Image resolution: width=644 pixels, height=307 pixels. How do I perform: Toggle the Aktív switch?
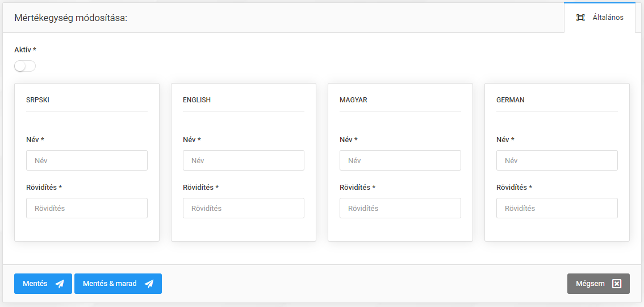pos(25,67)
